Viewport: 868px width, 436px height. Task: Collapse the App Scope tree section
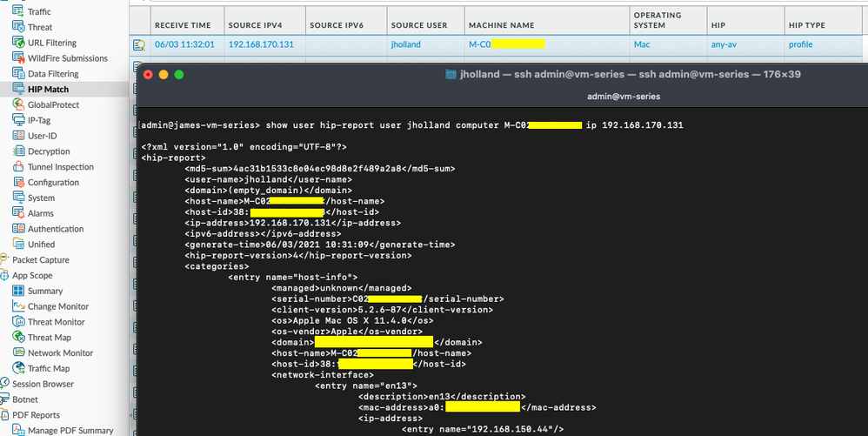(x=5, y=276)
